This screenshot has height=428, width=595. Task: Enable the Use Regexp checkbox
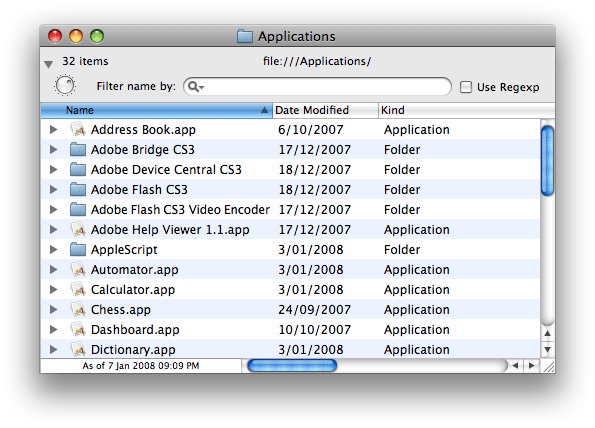(x=466, y=87)
